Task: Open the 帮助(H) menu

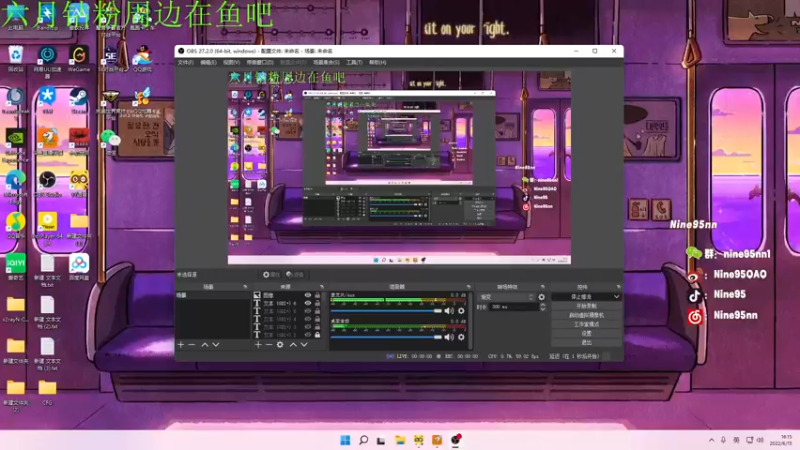Action: pyautogui.click(x=378, y=62)
